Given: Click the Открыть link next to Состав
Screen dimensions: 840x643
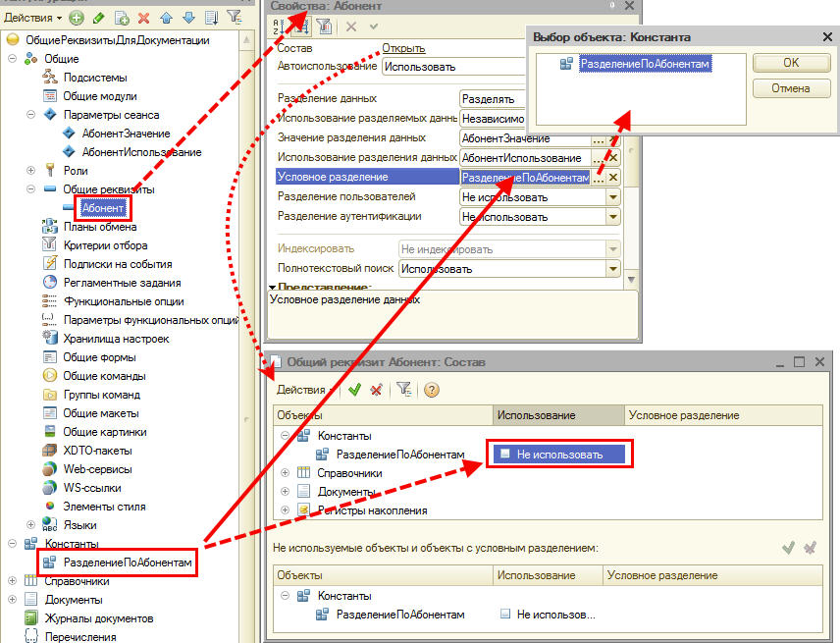Looking at the screenshot, I should coord(403,48).
